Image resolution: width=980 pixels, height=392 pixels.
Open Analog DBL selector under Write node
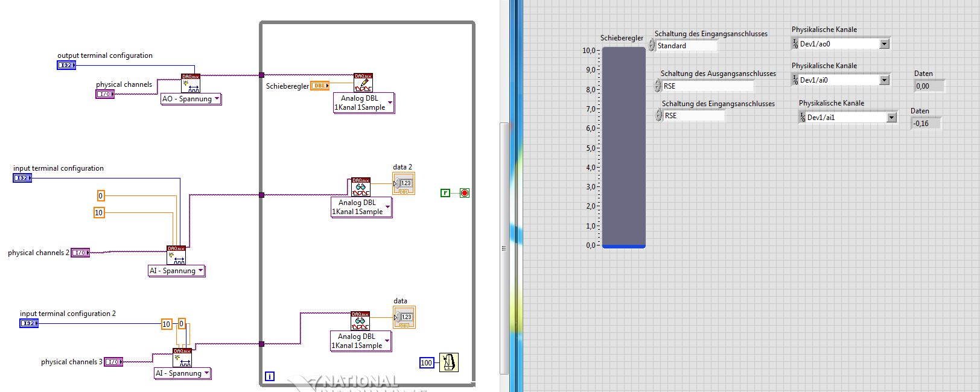(x=363, y=103)
